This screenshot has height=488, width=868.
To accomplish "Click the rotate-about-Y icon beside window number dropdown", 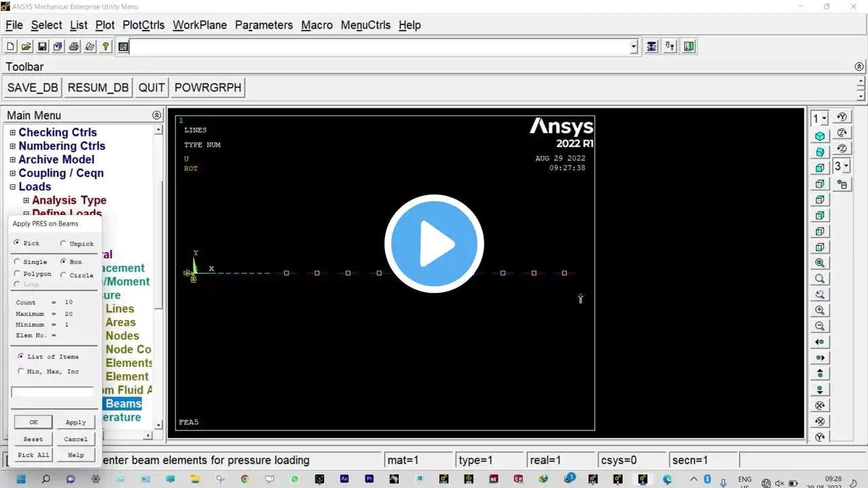I will (842, 117).
